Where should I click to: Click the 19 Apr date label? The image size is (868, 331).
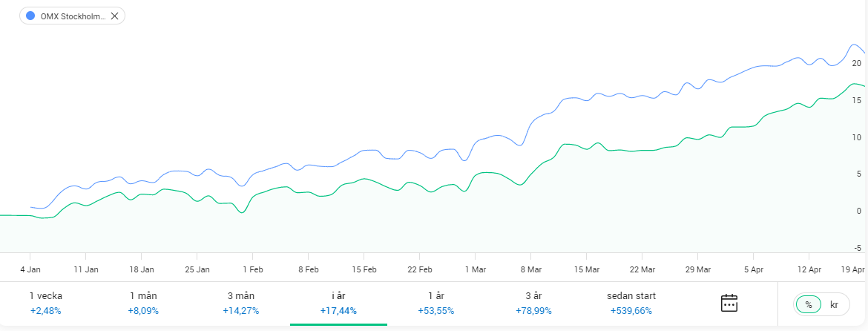[852, 269]
